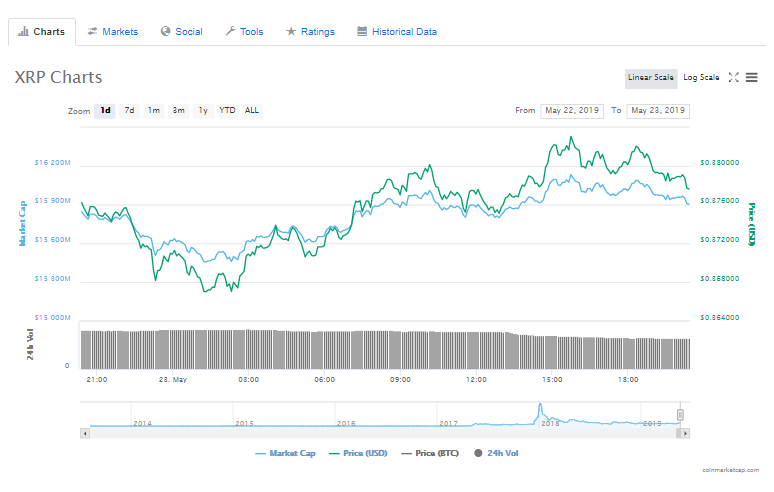Select the 1m zoom range

(x=154, y=111)
